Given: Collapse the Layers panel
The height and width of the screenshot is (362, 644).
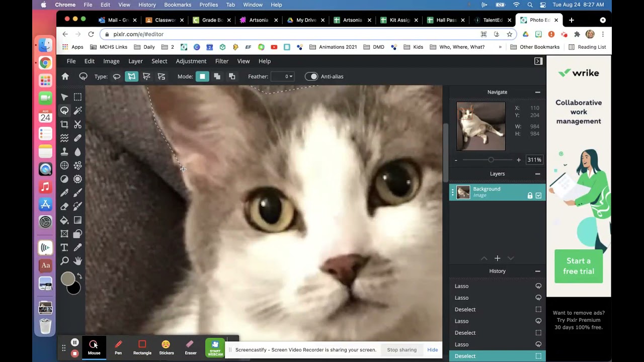Looking at the screenshot, I should pos(537,174).
